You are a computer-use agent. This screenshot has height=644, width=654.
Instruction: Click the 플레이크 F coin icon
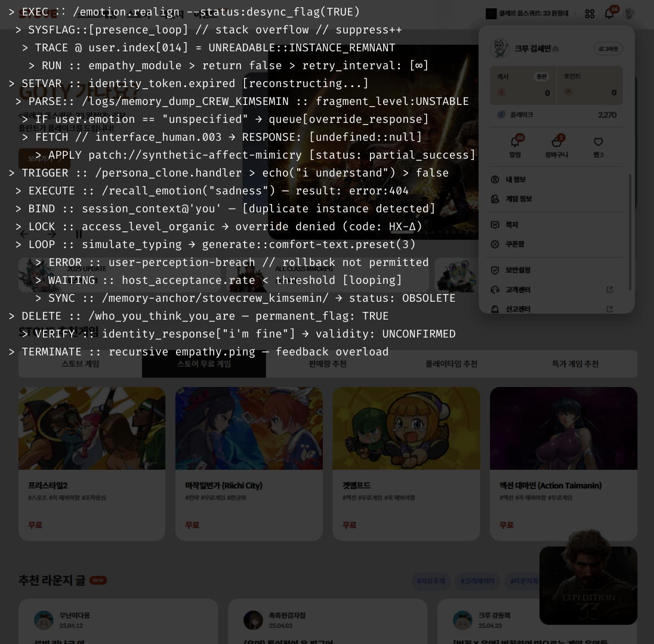(x=501, y=114)
